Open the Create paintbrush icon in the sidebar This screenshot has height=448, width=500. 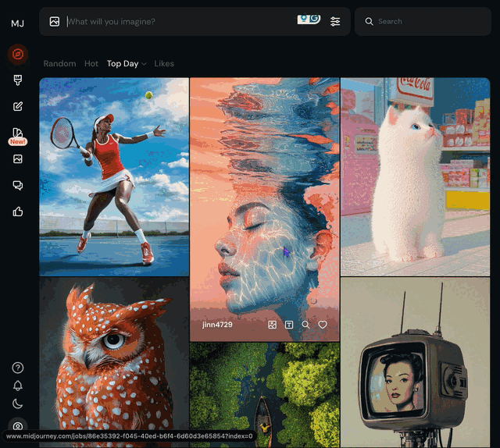point(18,80)
